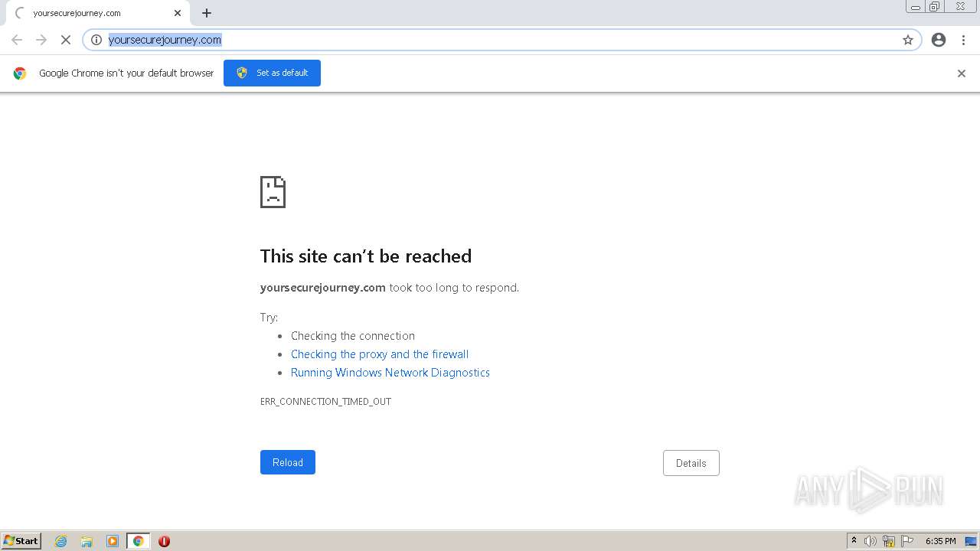Go forward with the forward arrow
This screenshot has height=551, width=980.
pyautogui.click(x=41, y=40)
